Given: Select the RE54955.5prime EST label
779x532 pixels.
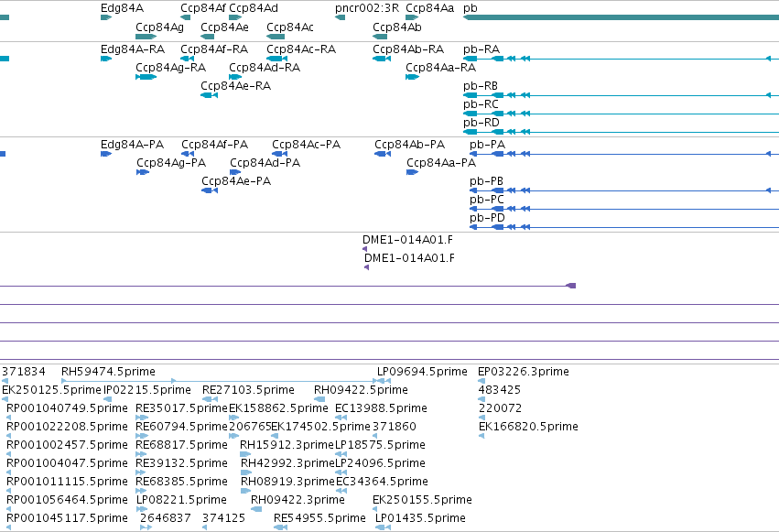Looking at the screenshot, I should (319, 519).
